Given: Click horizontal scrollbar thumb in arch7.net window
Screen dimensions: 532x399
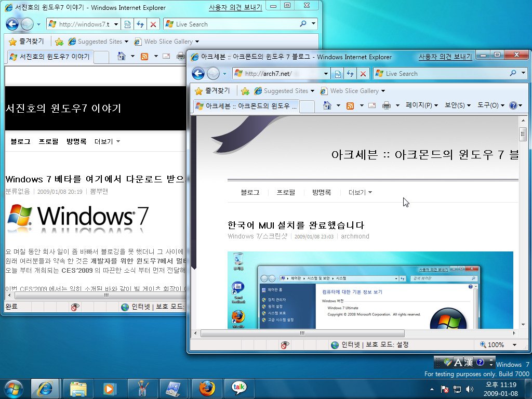Looking at the screenshot, I should pos(302,333).
